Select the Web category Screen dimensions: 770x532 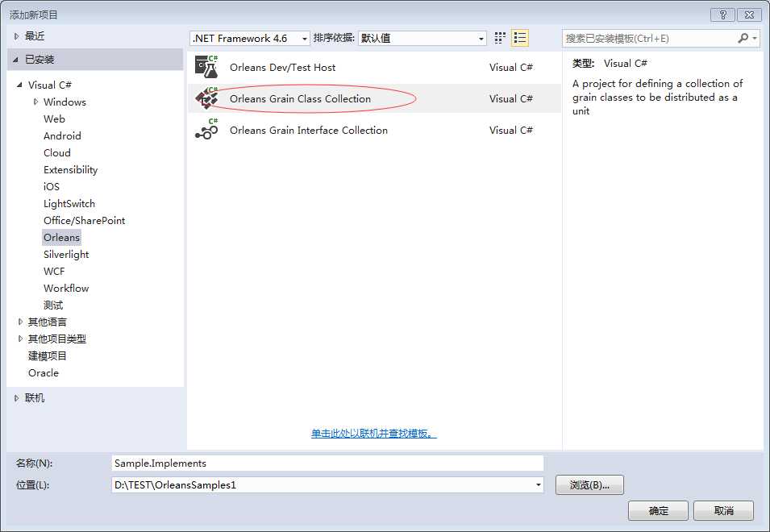point(54,118)
